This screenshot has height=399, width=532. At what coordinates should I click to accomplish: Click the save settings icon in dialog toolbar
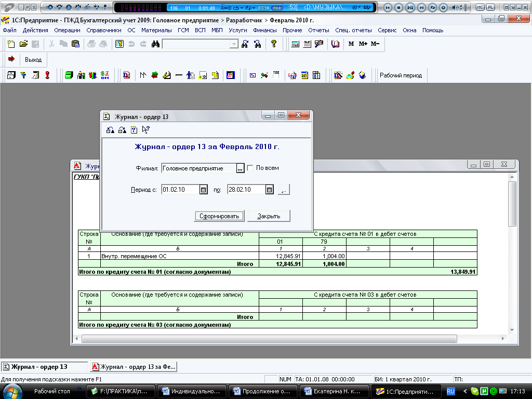tap(110, 129)
